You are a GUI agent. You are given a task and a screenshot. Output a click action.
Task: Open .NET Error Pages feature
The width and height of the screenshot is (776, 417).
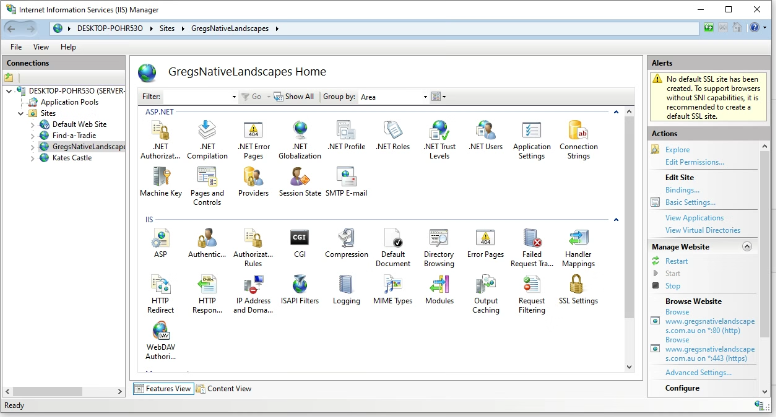point(253,140)
